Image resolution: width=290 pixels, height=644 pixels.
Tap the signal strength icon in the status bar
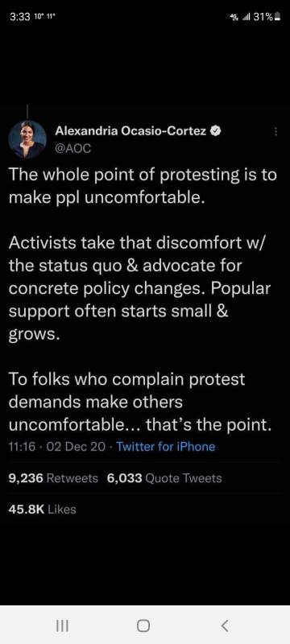(x=246, y=17)
